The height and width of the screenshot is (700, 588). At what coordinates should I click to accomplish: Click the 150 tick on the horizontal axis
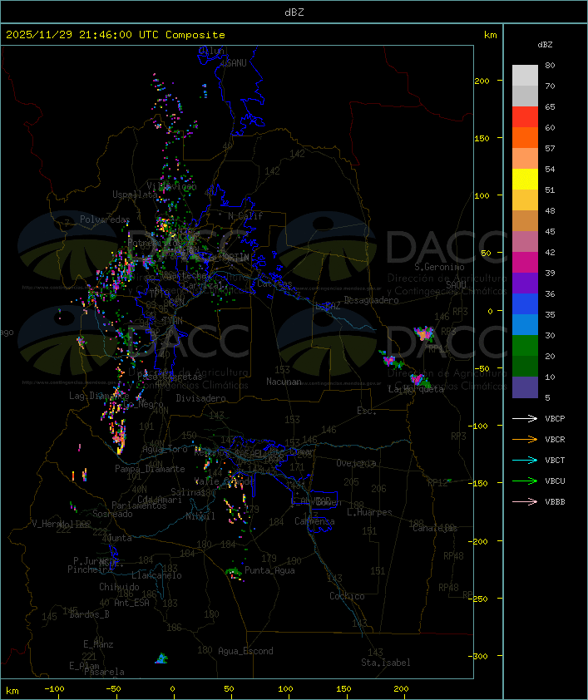click(x=343, y=689)
